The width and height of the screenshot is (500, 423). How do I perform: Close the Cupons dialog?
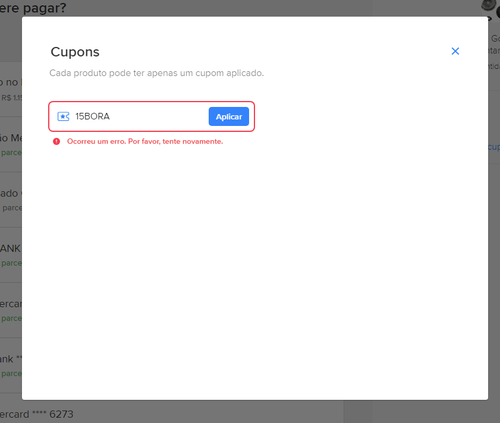pos(455,51)
